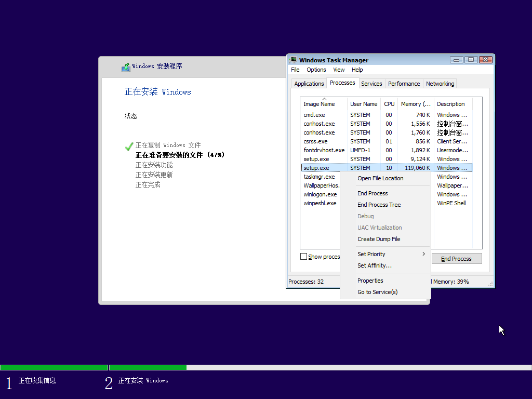
Task: Click the 正在准备要安装的文件 (47%) step
Action: pyautogui.click(x=180, y=155)
